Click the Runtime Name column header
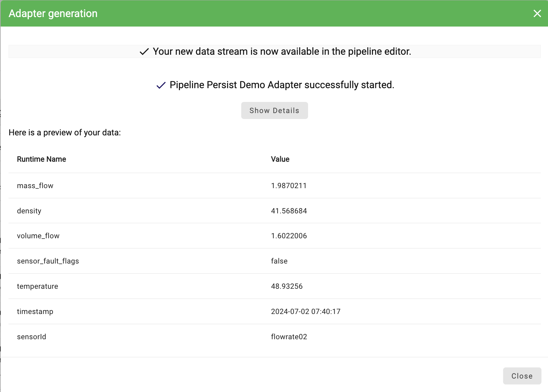Viewport: 548px width, 392px height. coord(42,159)
